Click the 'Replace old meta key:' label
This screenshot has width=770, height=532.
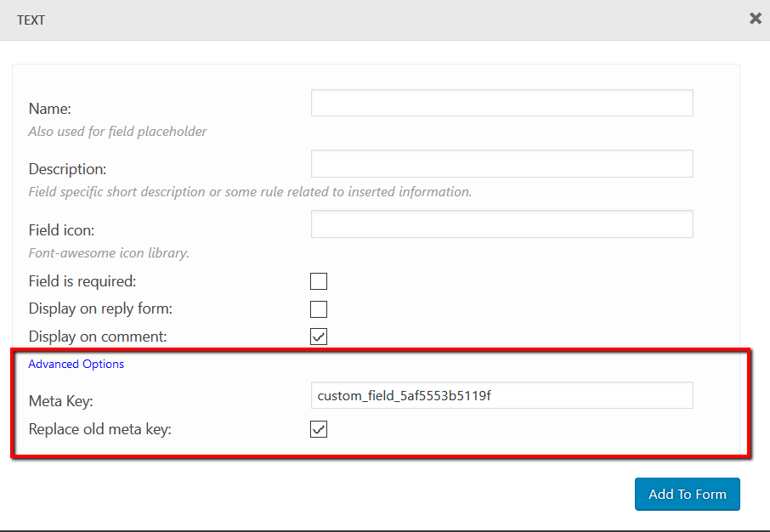[99, 429]
